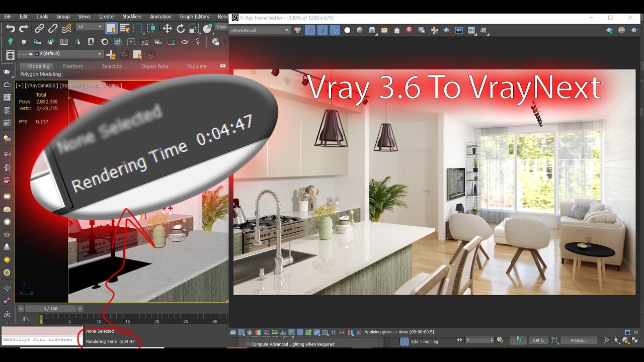This screenshot has width=644, height=362.
Task: Select the Unlink Selection tool
Action: (52, 29)
